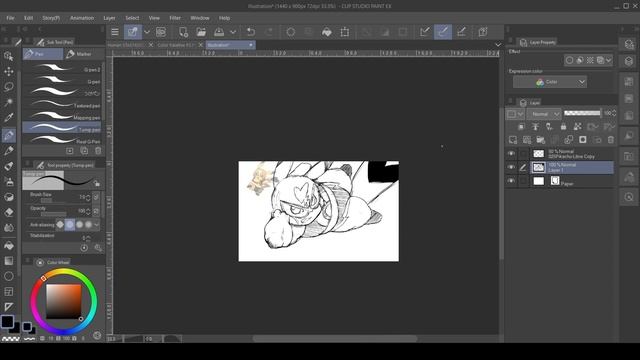Expand the anti-aliasing options arrow
The width and height of the screenshot is (640, 360).
tap(97, 224)
